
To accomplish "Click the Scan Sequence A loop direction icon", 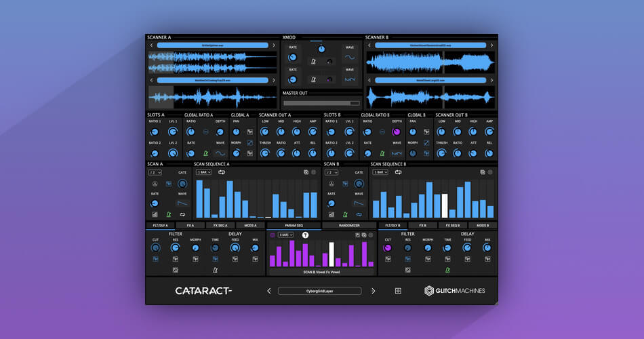I will tap(222, 172).
